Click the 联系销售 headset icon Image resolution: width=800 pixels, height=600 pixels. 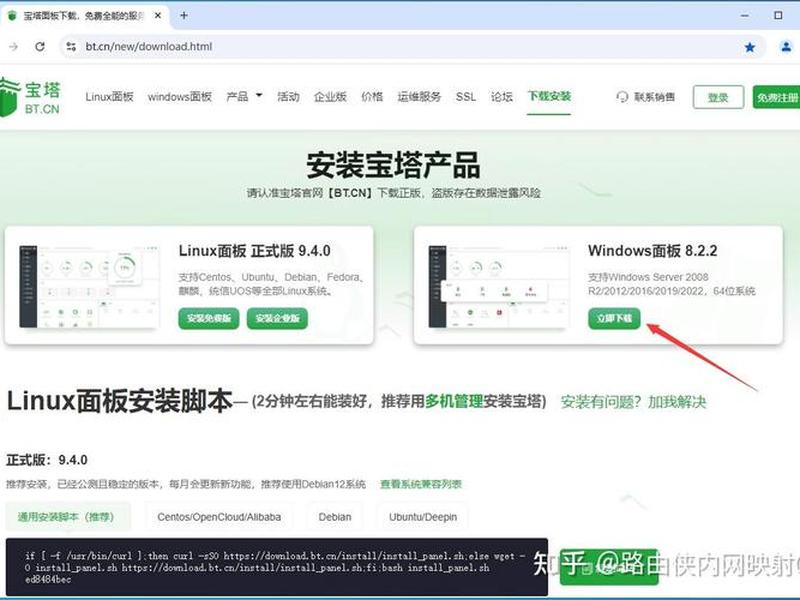pos(622,96)
